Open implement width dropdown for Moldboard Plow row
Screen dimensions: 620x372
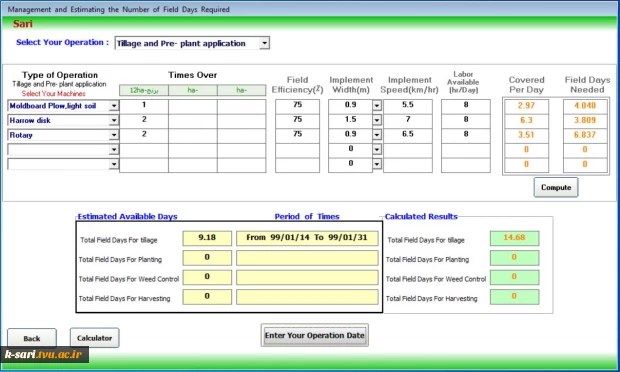[x=377, y=106]
